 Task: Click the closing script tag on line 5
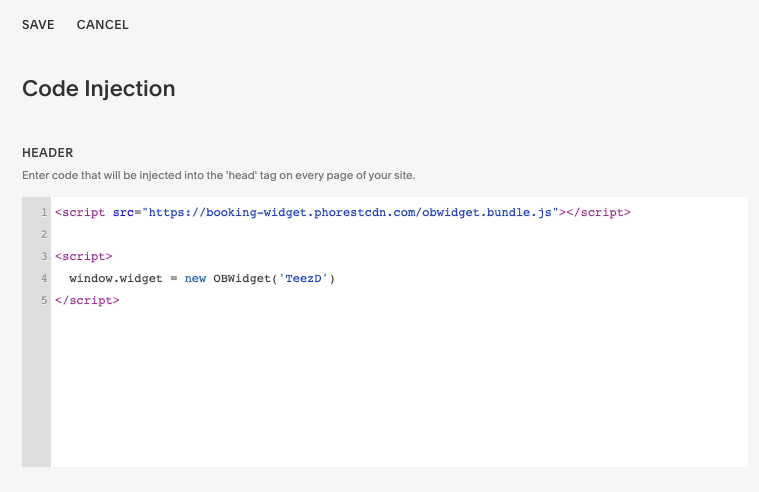[87, 300]
